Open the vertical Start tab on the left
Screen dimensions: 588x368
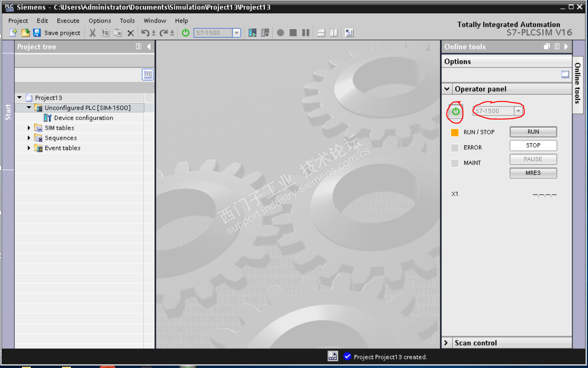[8, 112]
